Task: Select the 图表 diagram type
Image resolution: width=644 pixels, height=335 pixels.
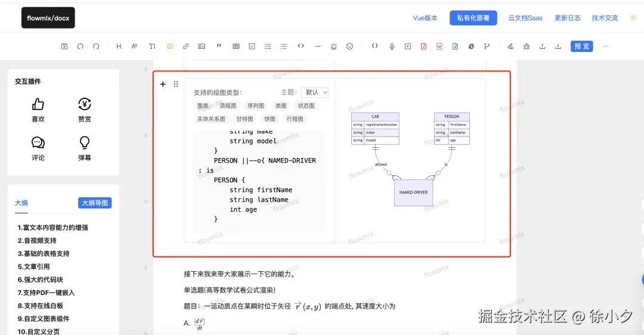Action: click(203, 106)
